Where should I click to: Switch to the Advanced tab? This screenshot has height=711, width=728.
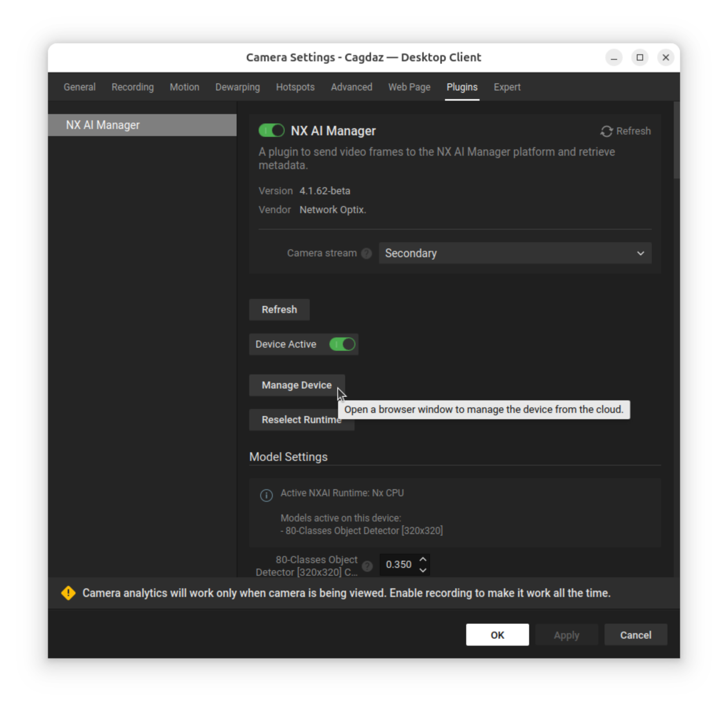351,87
